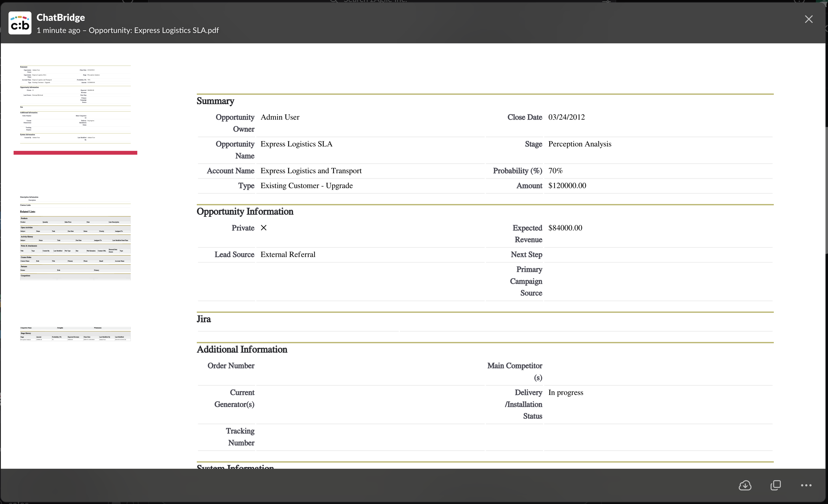828x504 pixels.
Task: Select the first page thumbnail
Action: [x=75, y=105]
